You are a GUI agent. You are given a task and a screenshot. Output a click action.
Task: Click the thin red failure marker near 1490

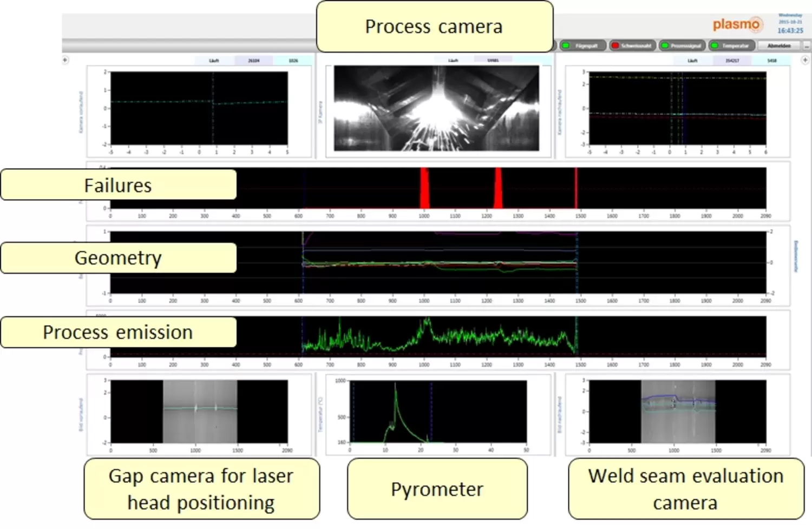(x=576, y=188)
